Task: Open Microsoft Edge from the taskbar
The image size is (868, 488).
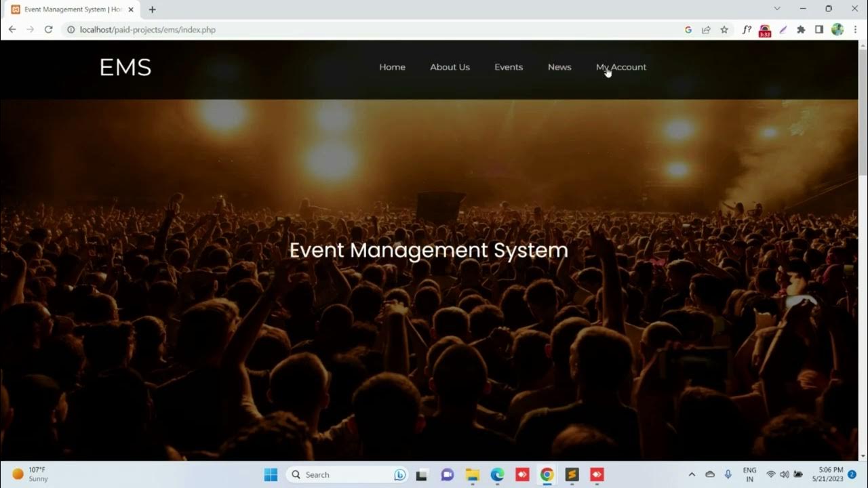Action: pos(497,474)
